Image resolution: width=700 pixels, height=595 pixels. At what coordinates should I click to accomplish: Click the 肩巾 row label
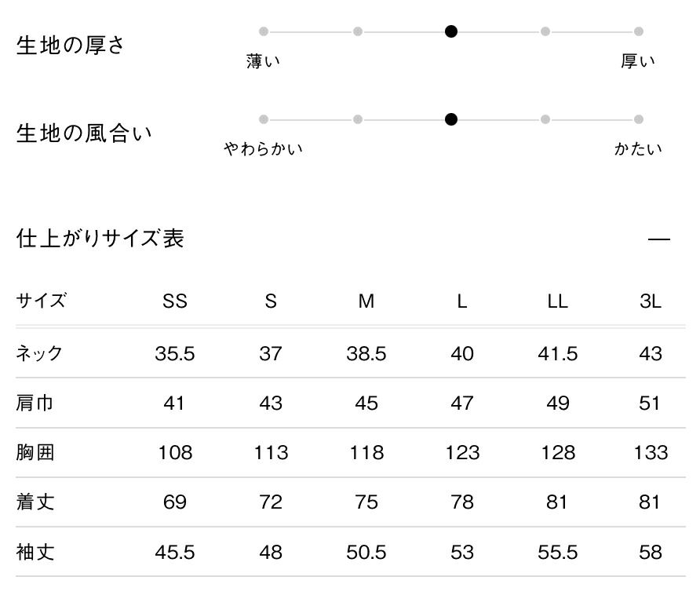(x=35, y=403)
